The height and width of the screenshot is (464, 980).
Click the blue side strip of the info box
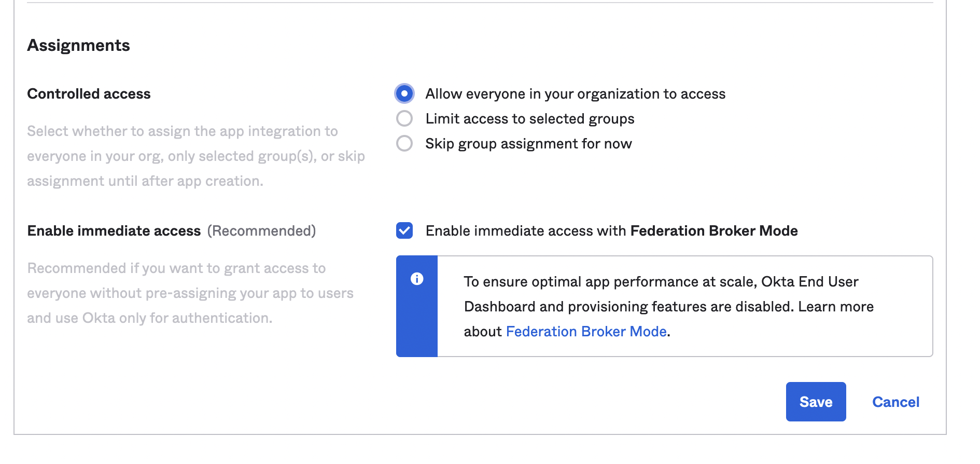click(x=417, y=306)
